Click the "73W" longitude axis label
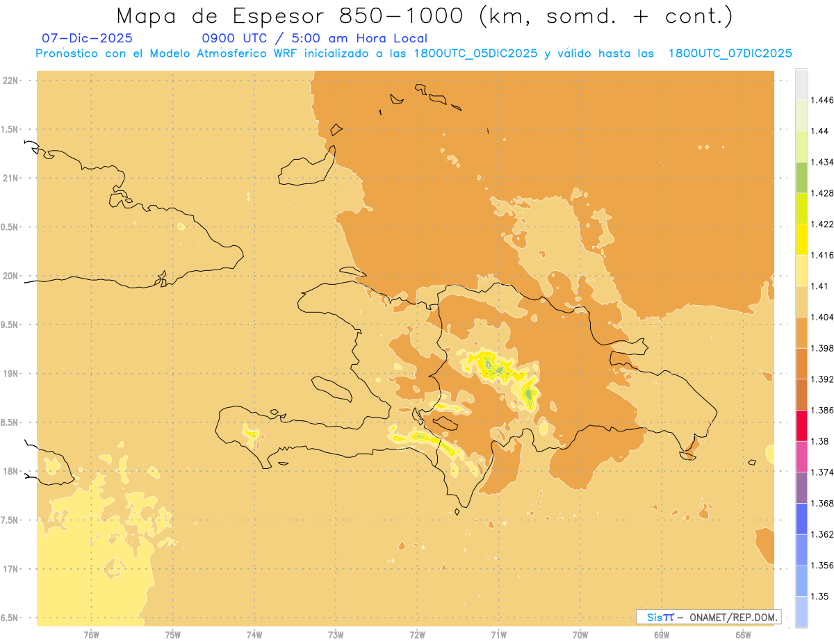This screenshot has height=644, width=834. 336,635
